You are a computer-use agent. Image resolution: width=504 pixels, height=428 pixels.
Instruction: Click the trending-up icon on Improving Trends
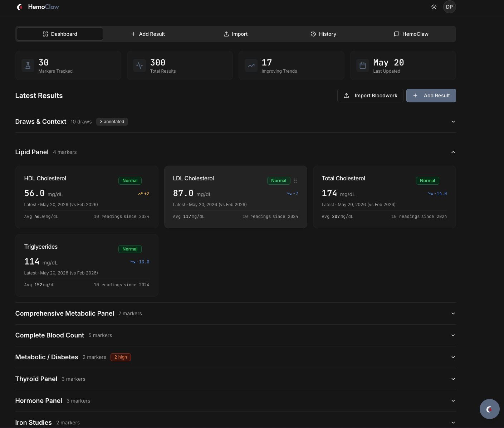point(251,65)
